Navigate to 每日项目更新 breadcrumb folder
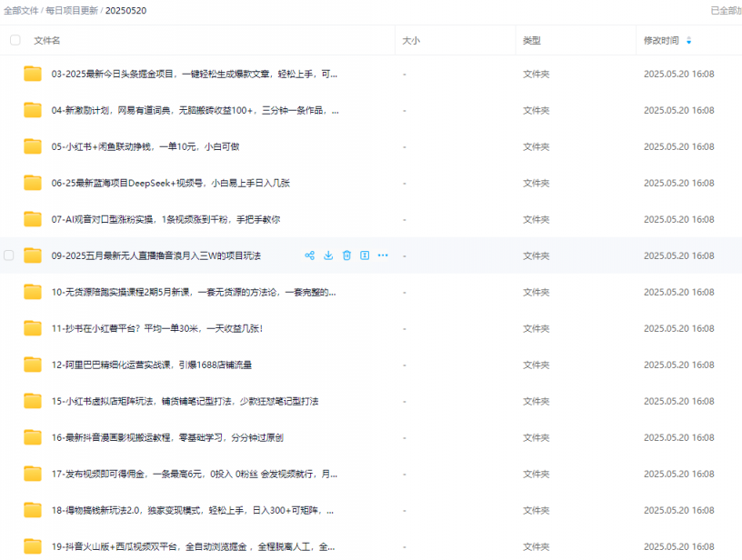The height and width of the screenshot is (560, 742). click(72, 10)
